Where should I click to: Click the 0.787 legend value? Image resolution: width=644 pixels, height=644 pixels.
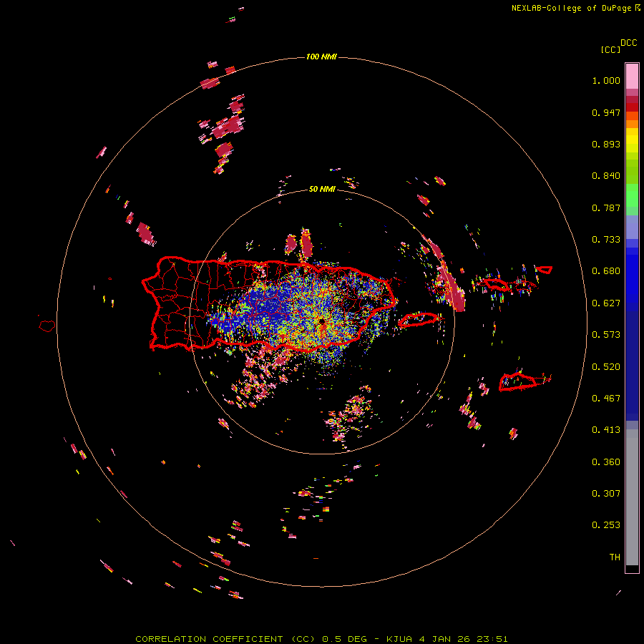tap(606, 208)
